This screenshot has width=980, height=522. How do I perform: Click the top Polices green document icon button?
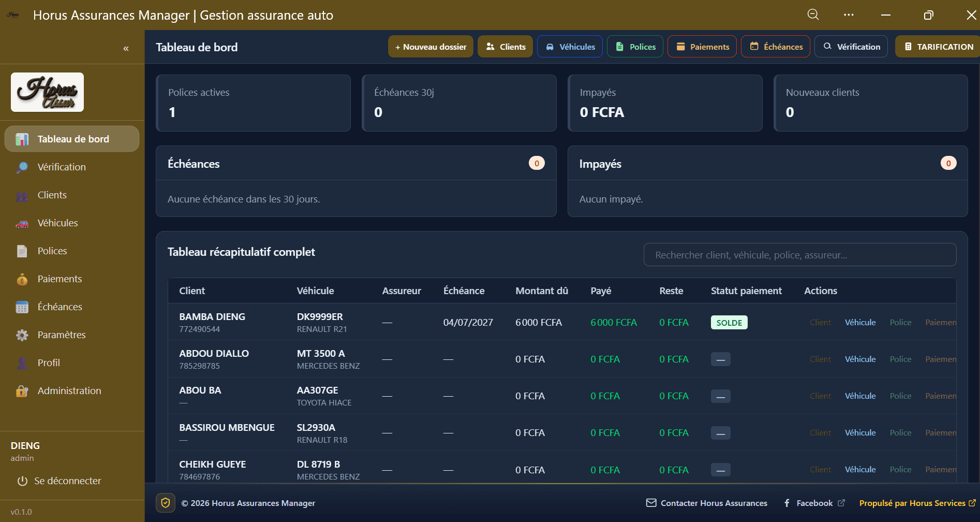pyautogui.click(x=635, y=47)
